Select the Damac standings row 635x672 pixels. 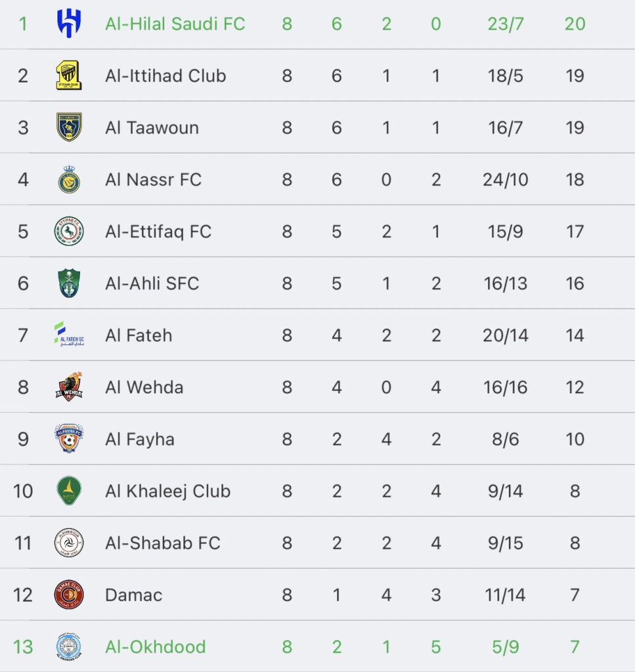click(x=317, y=595)
